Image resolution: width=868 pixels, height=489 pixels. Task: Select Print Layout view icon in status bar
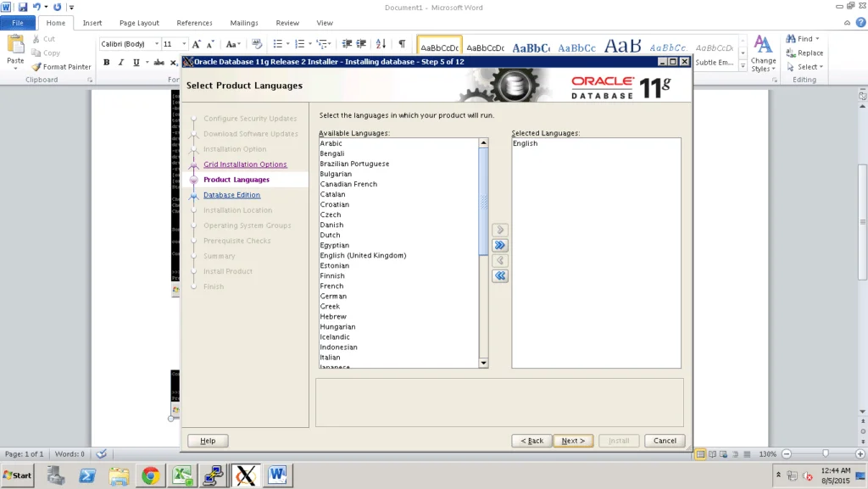coord(700,454)
